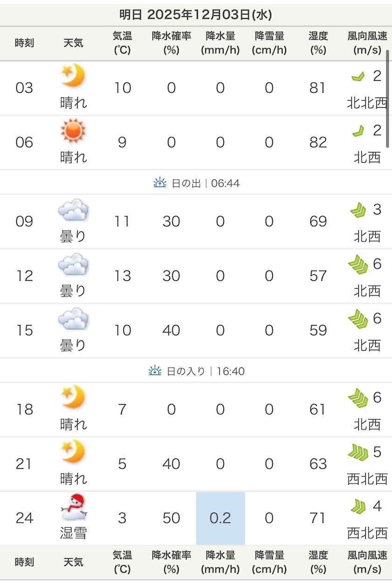
Task: Click the sunset icon beside 日の入り
Action: click(x=155, y=371)
